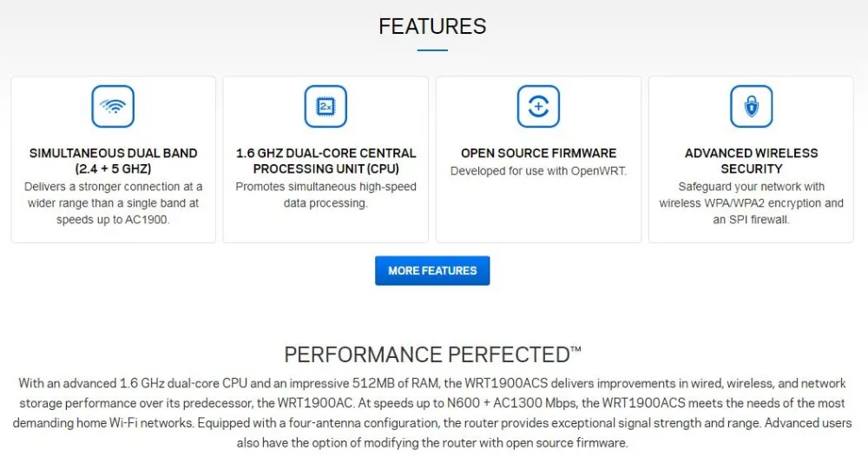Click the Wi-Fi dual band icon
Viewport: 868px width, 457px height.
113,106
